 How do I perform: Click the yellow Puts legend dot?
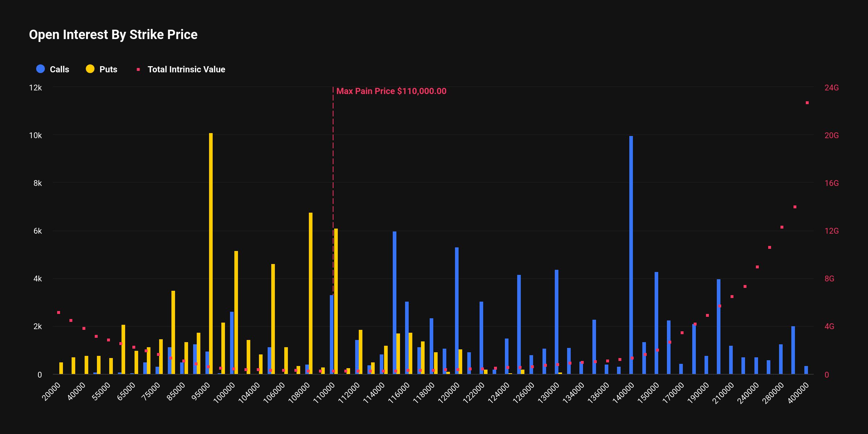[x=90, y=69]
